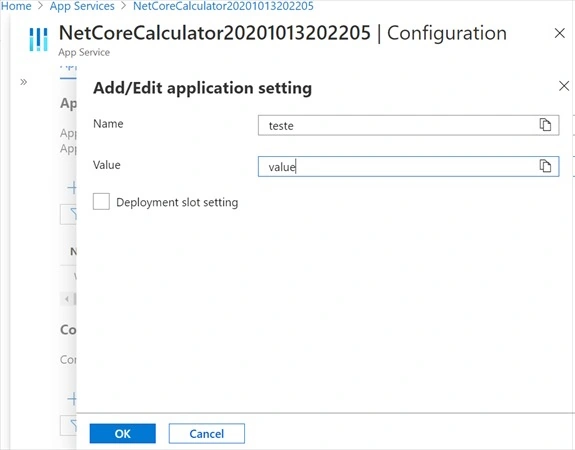Add new application setting via plus icon
The height and width of the screenshot is (450, 575).
coord(72,187)
